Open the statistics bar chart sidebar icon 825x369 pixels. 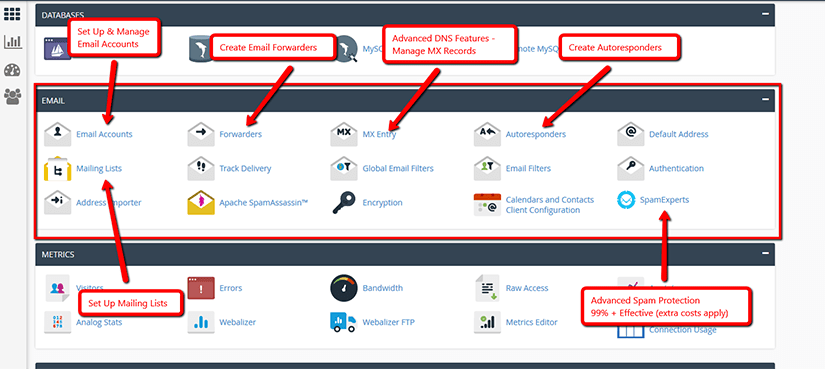[12, 42]
